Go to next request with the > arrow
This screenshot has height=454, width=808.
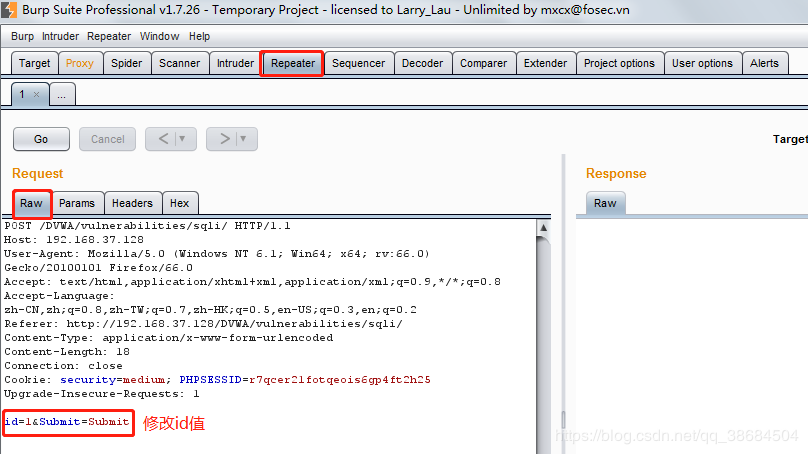coord(224,139)
